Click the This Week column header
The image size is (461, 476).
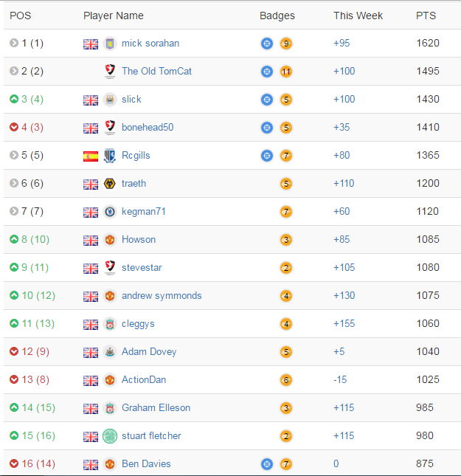[x=358, y=15]
